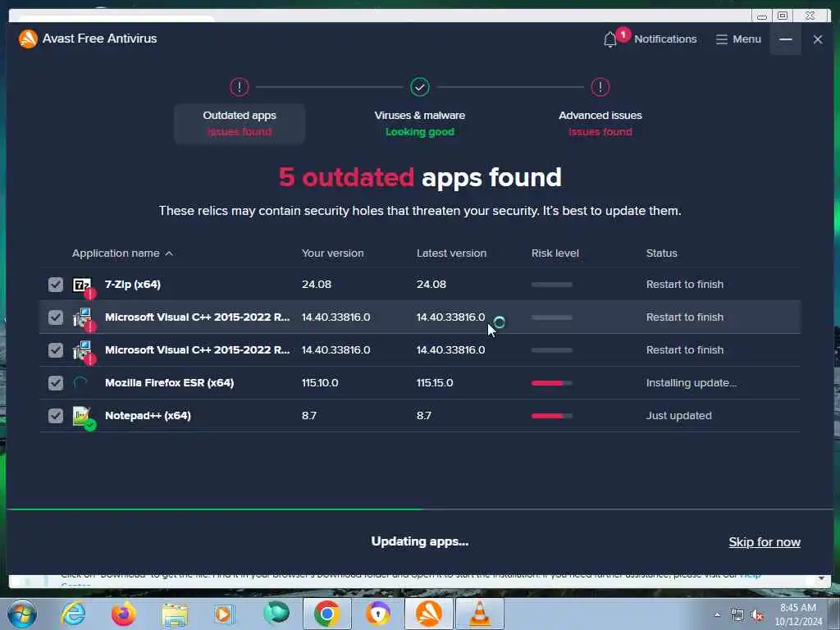Click the Firefox ESR loading spinner icon
This screenshot has height=630, width=840.
pos(80,382)
